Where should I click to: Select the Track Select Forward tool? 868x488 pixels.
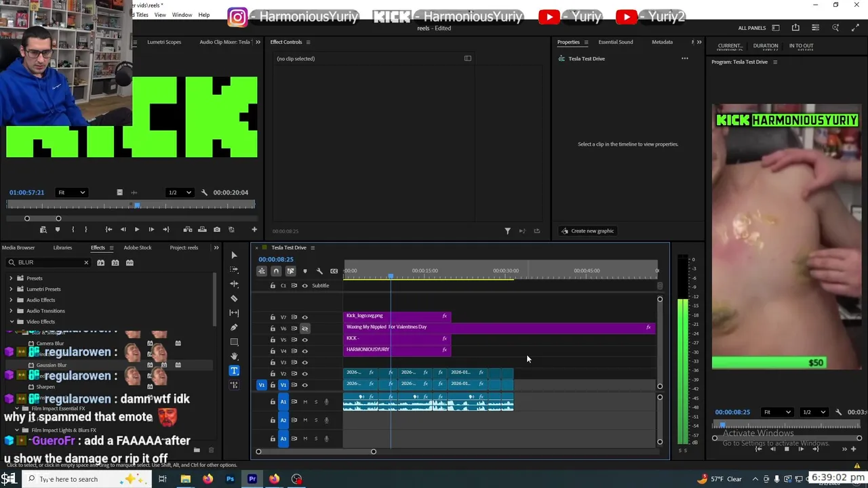point(234,270)
